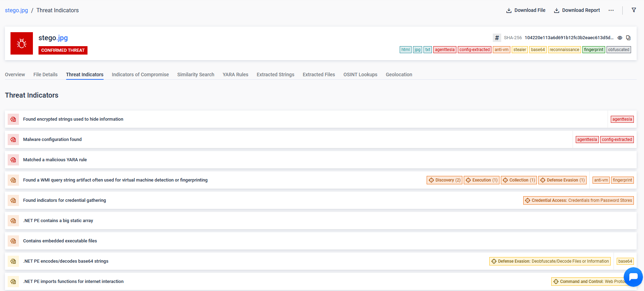Image resolution: width=644 pixels, height=291 pixels.
Task: Click the stealer tag in header
Action: click(519, 50)
